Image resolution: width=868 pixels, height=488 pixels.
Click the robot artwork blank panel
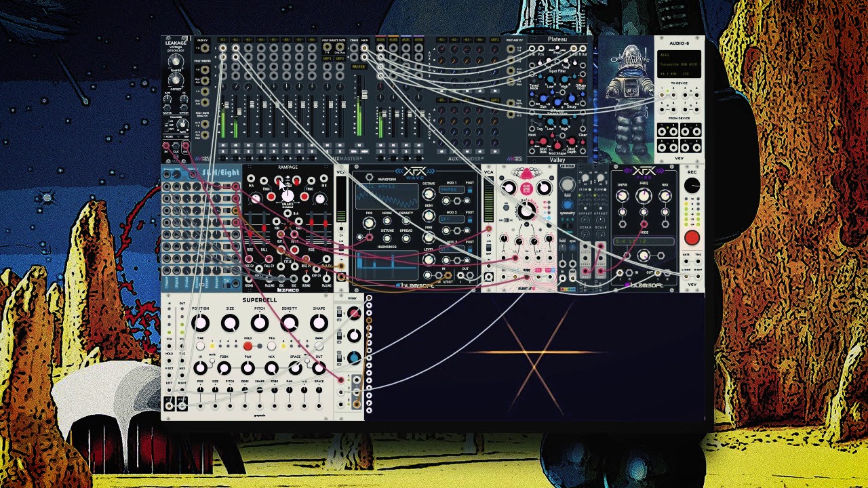pos(625,98)
